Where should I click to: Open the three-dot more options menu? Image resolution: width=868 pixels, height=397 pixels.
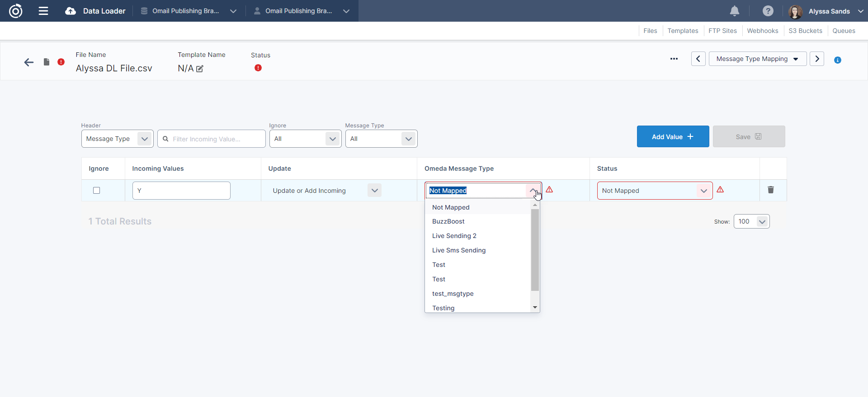pyautogui.click(x=674, y=59)
